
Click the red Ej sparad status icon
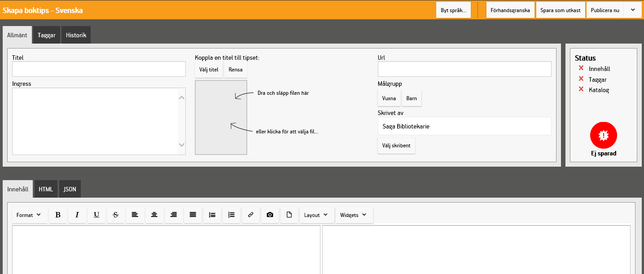coord(604,135)
